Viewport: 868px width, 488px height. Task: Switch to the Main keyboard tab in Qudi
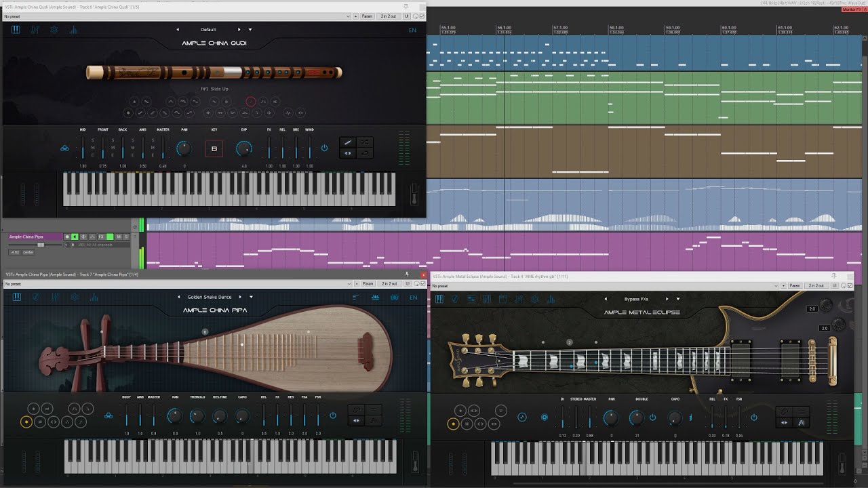(x=16, y=30)
